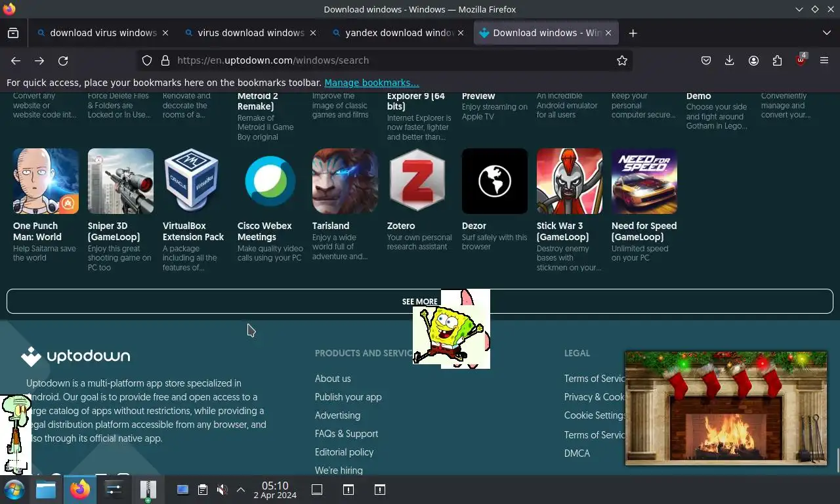Open the Tarisland app icon
Image resolution: width=840 pixels, height=504 pixels.
coord(345,181)
